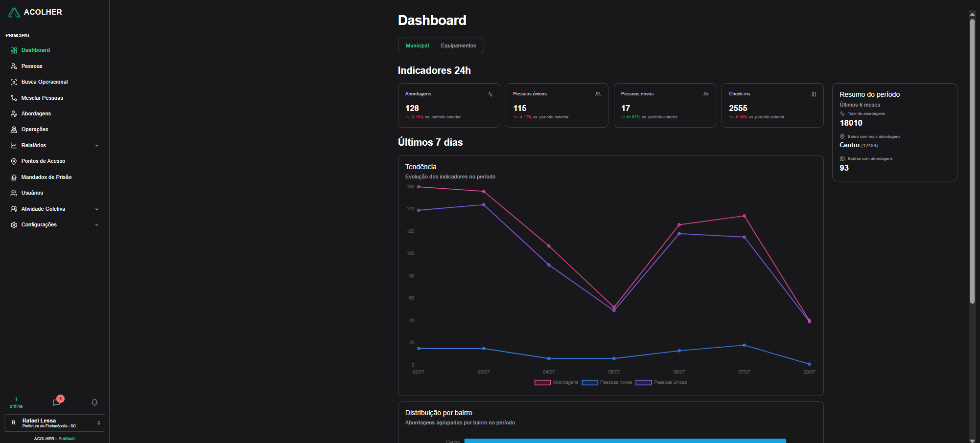Click the Abordagens card activity icon
The height and width of the screenshot is (443, 980).
click(490, 94)
